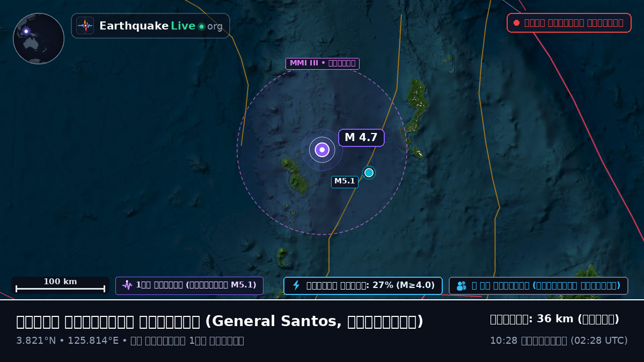The height and width of the screenshot is (362, 644).
Task: Click the coordinates 3.821°N • 125.814°E
Action: pos(68,341)
